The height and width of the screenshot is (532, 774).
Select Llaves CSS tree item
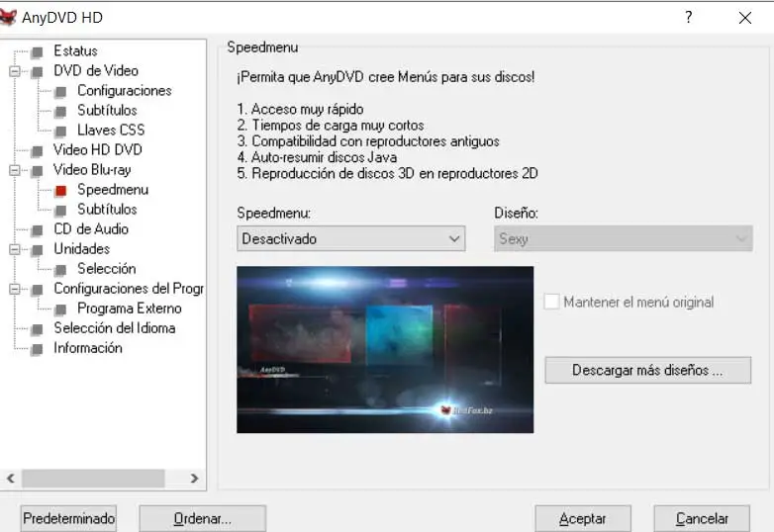pos(111,131)
